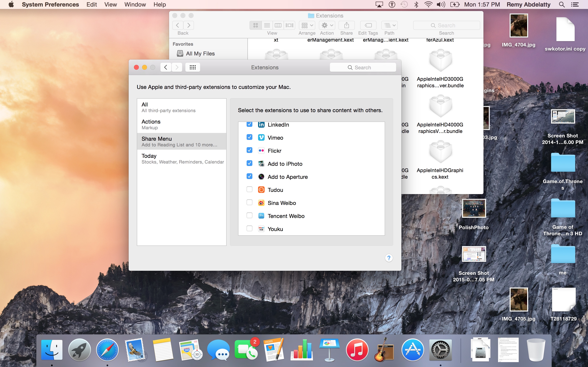Enable the Youku extension checkbox
Screen dimensions: 588x367
(249, 229)
